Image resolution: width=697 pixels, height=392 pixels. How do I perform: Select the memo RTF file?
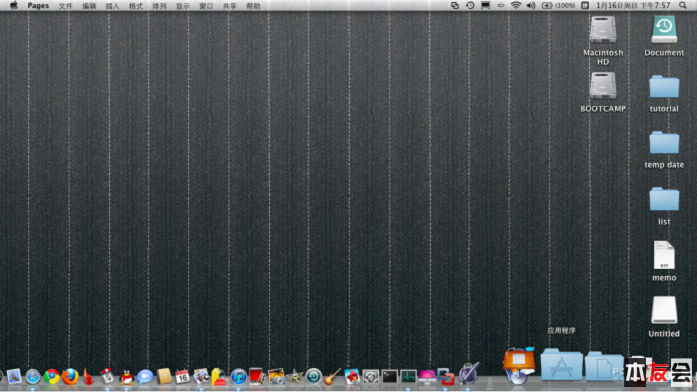click(x=664, y=255)
